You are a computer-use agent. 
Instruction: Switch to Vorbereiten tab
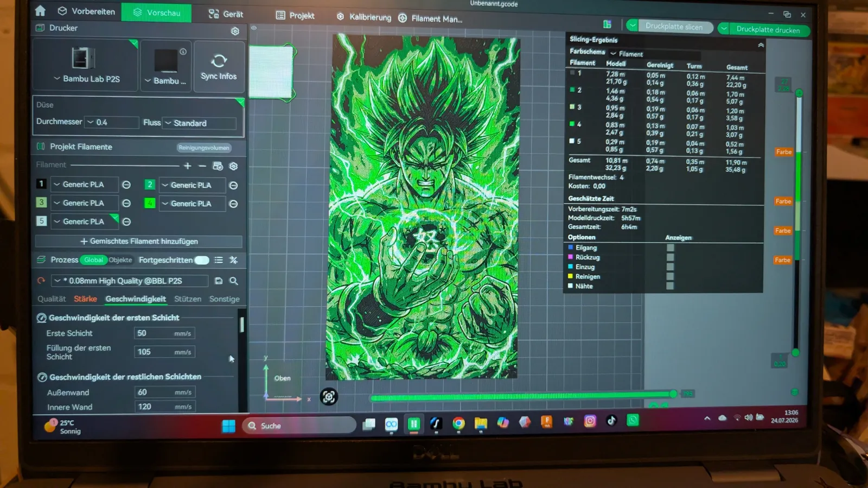point(86,11)
